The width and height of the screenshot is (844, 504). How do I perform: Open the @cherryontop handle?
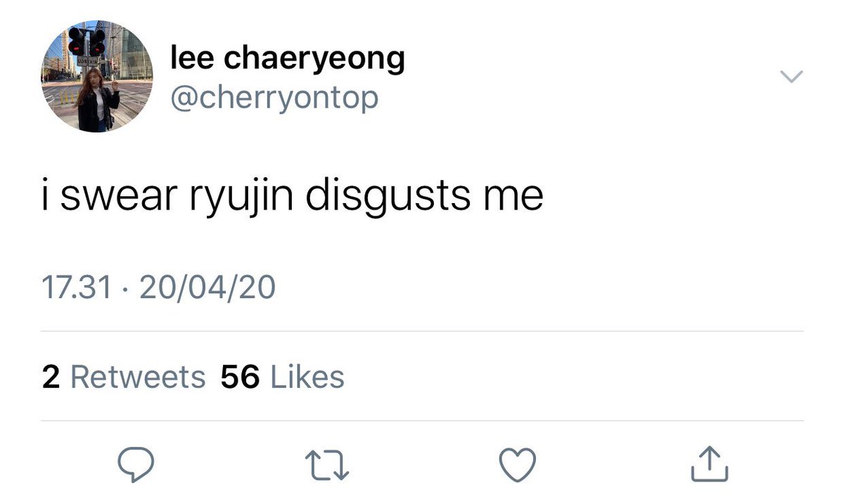coord(274,98)
